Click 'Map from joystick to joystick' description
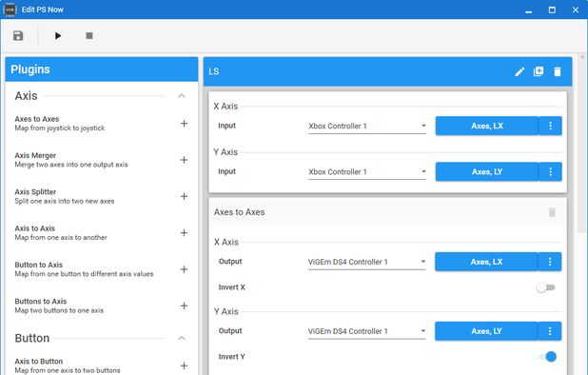This screenshot has height=375, width=588. point(60,128)
